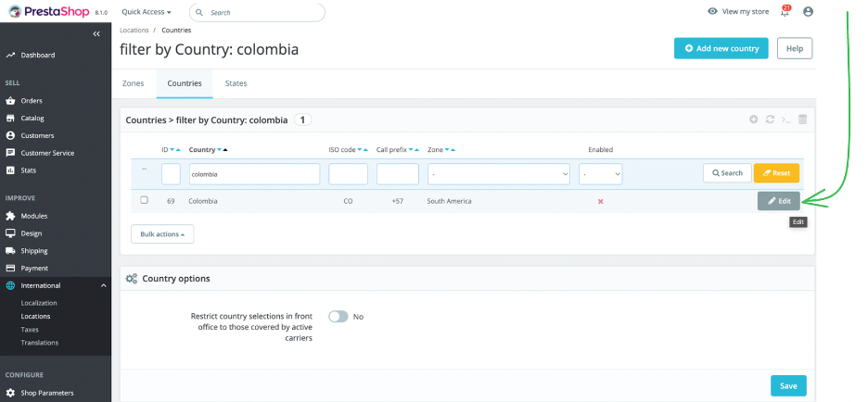Click the refresh list icon

coord(770,119)
